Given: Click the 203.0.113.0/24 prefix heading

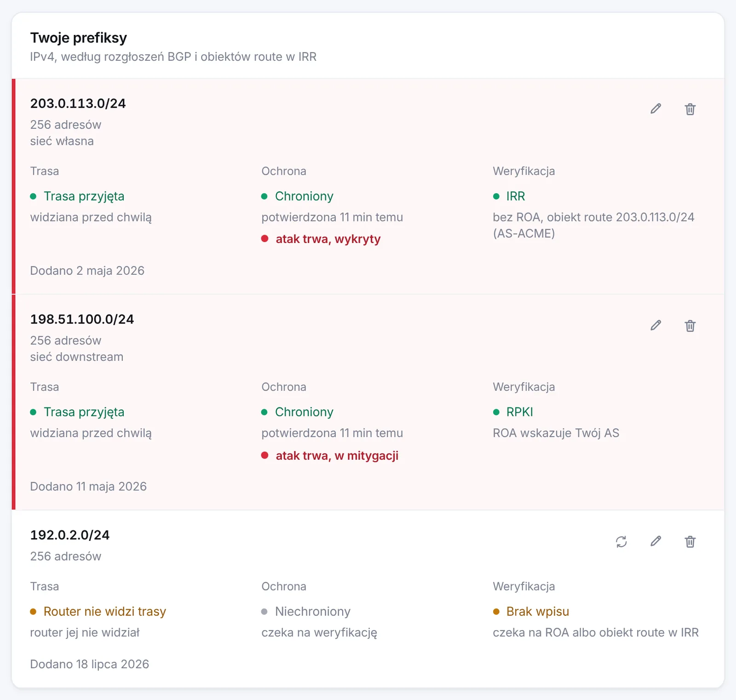Looking at the screenshot, I should click(78, 104).
